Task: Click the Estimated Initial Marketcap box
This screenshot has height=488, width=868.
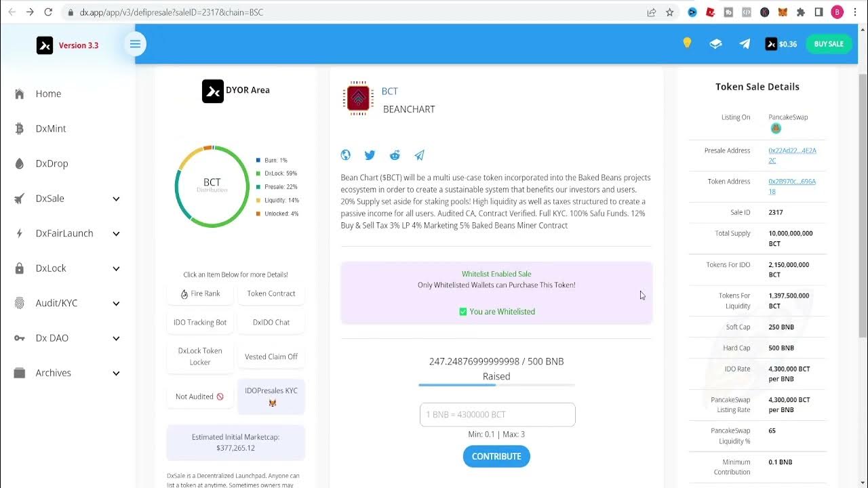Action: tap(235, 443)
